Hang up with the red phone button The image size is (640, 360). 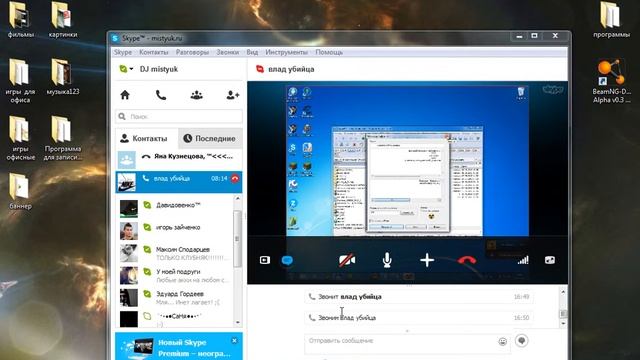pyautogui.click(x=467, y=260)
